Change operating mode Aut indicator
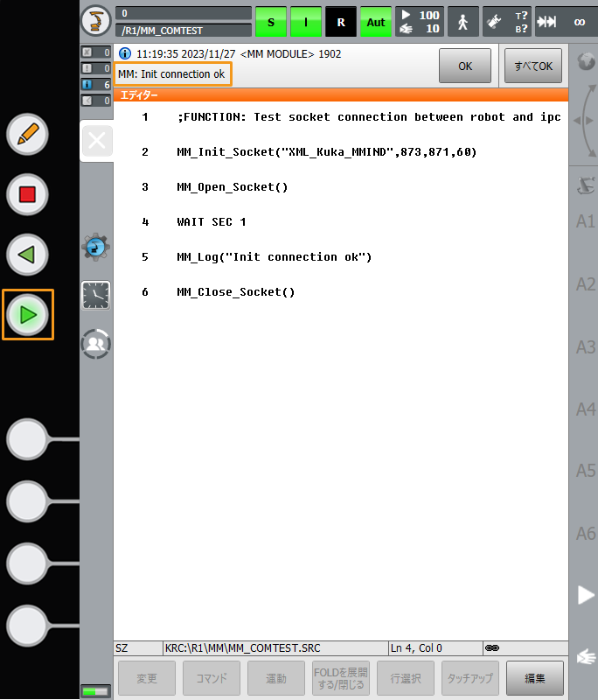Image resolution: width=598 pixels, height=700 pixels. pos(375,22)
